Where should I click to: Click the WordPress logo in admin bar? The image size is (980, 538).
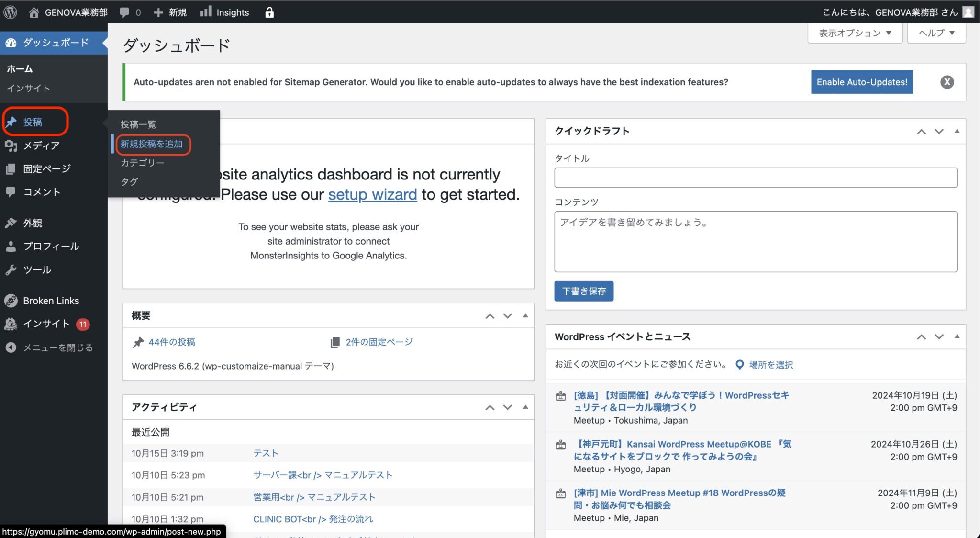point(10,12)
